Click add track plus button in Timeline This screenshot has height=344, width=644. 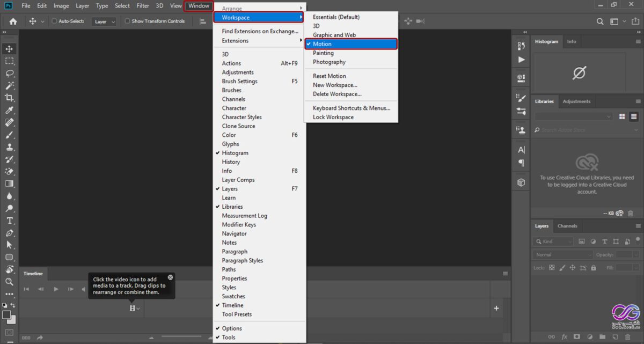496,308
